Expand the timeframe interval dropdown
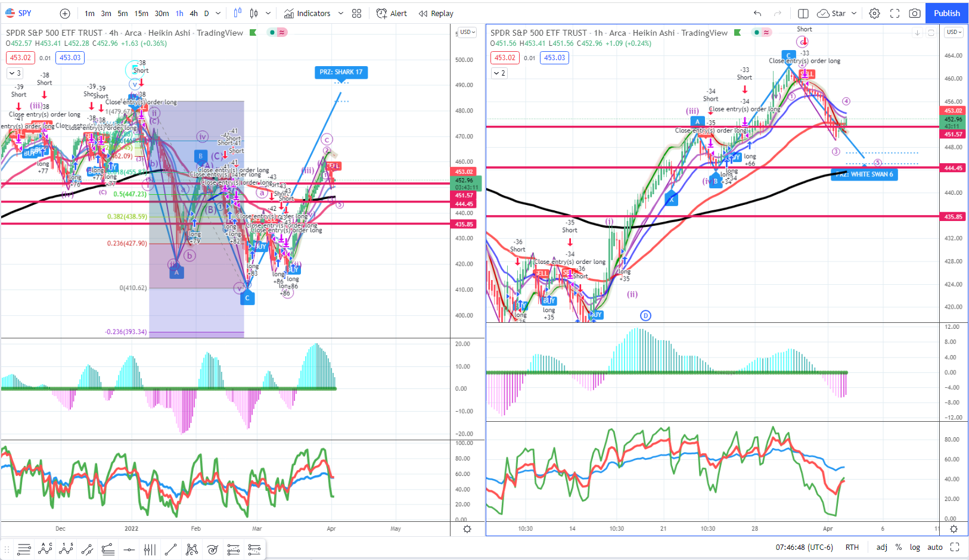Image resolution: width=969 pixels, height=560 pixels. pyautogui.click(x=218, y=13)
